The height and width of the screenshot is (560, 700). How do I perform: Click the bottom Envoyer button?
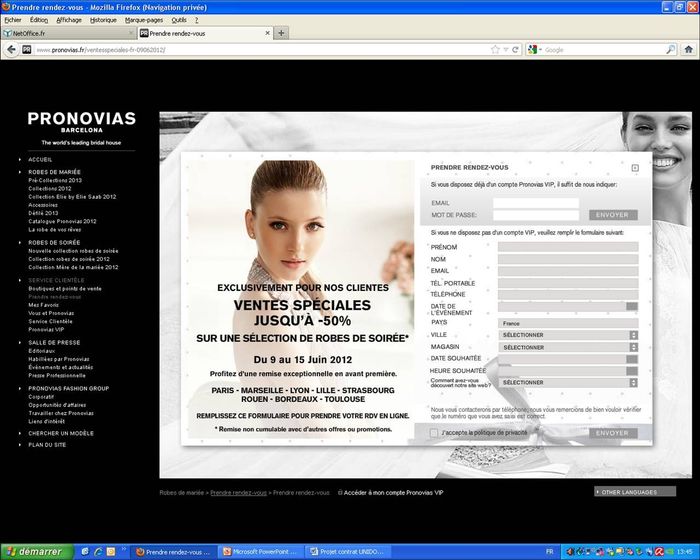click(x=613, y=433)
